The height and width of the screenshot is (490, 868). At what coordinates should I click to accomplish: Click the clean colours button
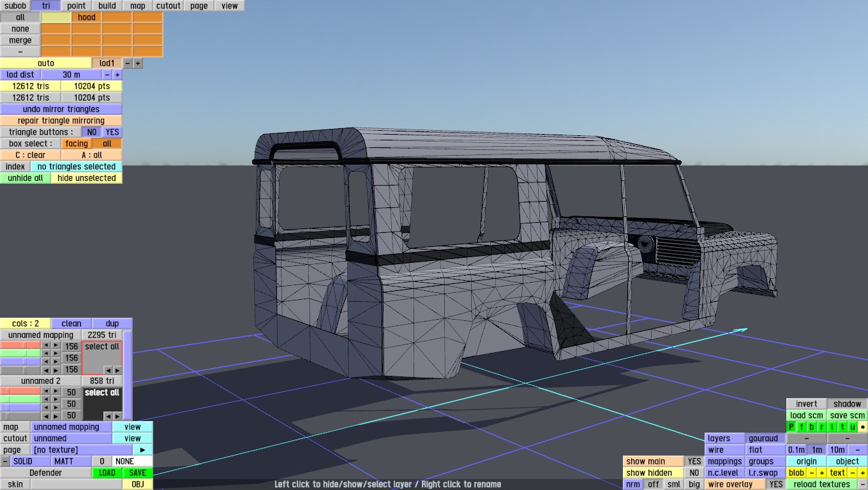71,323
